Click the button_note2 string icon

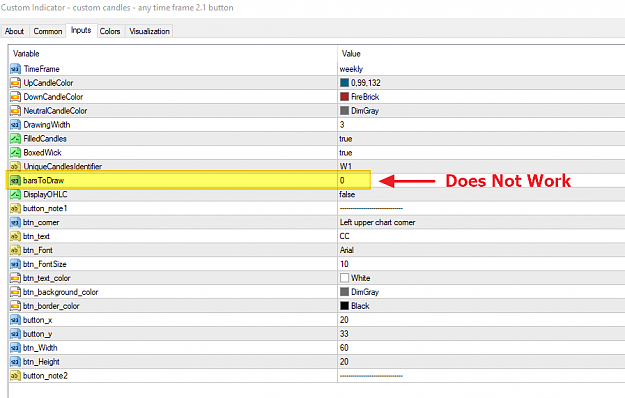(15, 376)
